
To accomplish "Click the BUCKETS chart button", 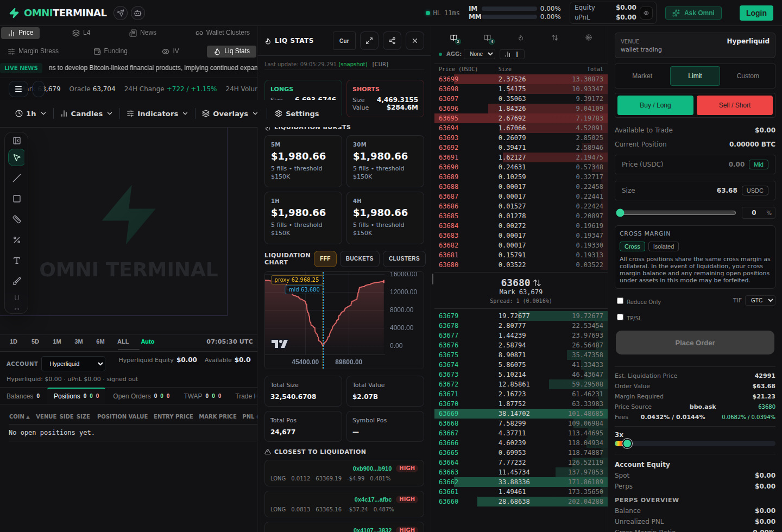I will coord(360,259).
